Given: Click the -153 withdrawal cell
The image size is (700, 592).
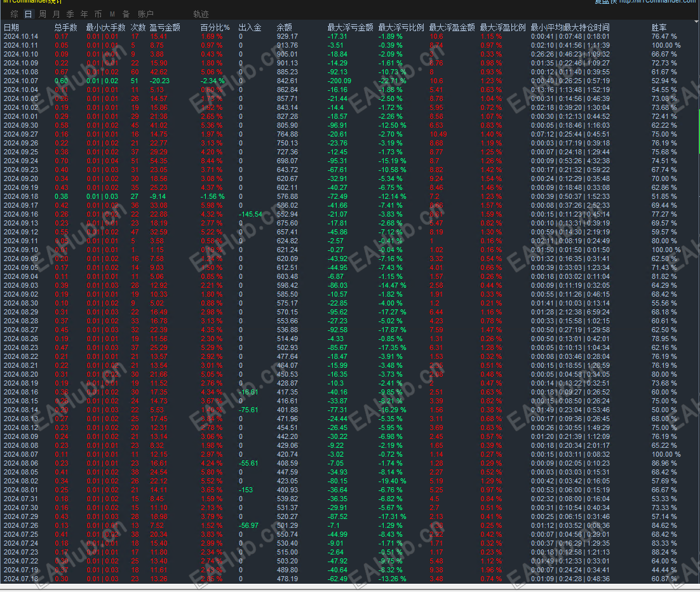Looking at the screenshot, I should tap(246, 490).
